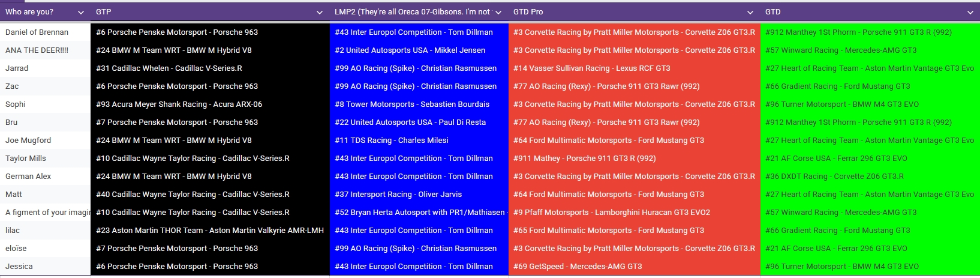Select the #22 United Autosports Paul Di Resta cell

(x=410, y=122)
